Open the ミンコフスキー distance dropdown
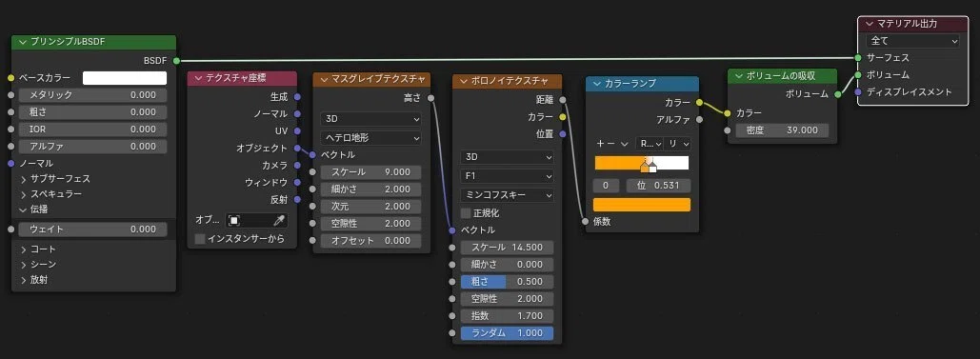This screenshot has width=980, height=359. (x=507, y=194)
